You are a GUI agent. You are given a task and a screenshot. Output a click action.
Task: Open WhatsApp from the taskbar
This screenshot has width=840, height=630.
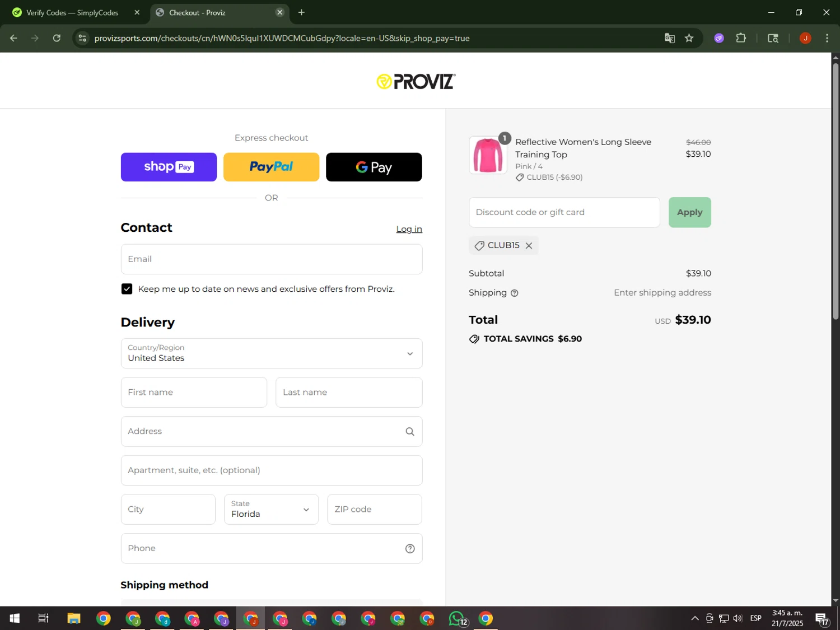457,618
